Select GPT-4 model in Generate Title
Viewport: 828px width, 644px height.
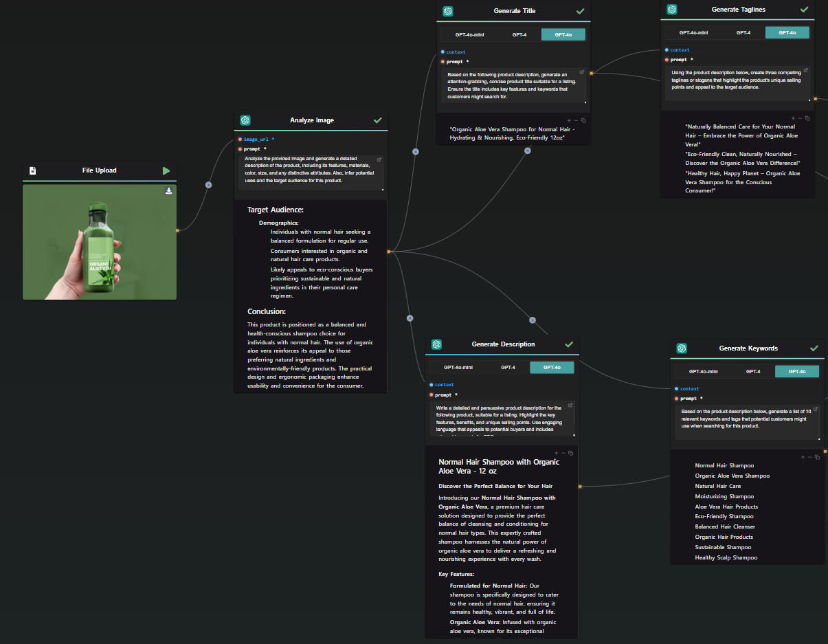pyautogui.click(x=519, y=34)
